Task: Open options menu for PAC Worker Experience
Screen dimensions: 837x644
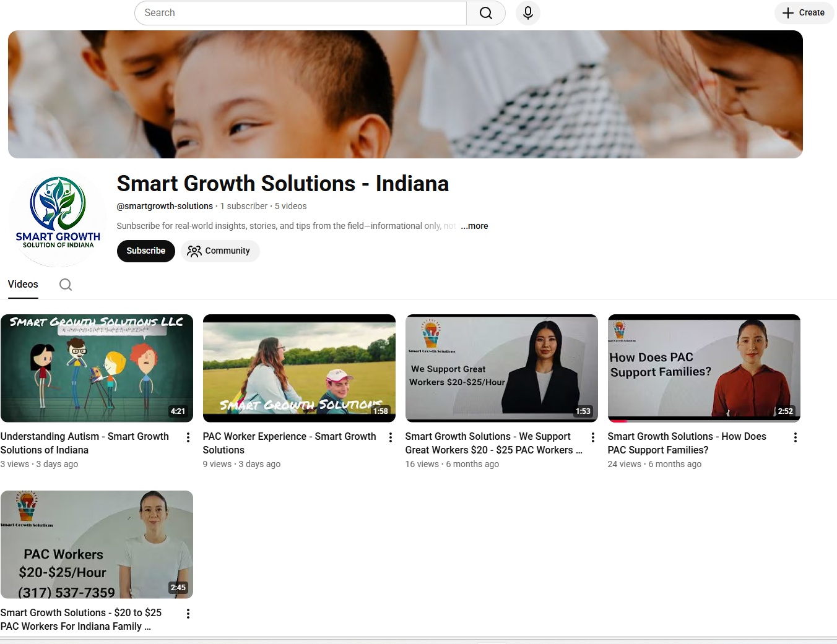Action: click(391, 437)
